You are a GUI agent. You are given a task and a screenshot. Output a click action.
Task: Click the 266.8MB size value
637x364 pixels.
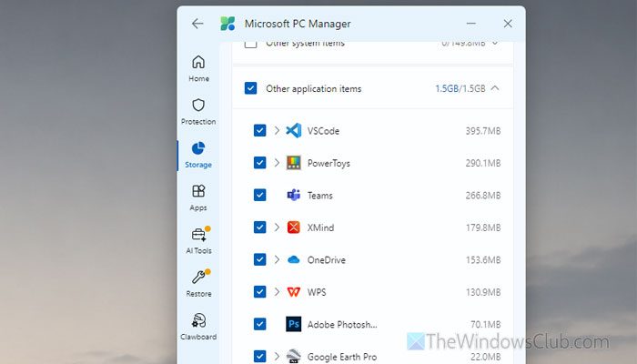coord(483,196)
